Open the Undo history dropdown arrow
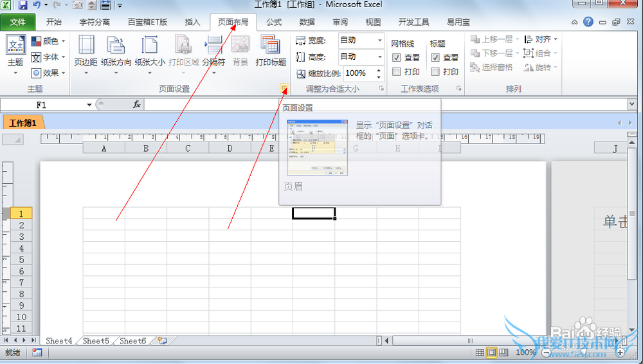Viewport: 643px width, 364px height. coord(46,5)
